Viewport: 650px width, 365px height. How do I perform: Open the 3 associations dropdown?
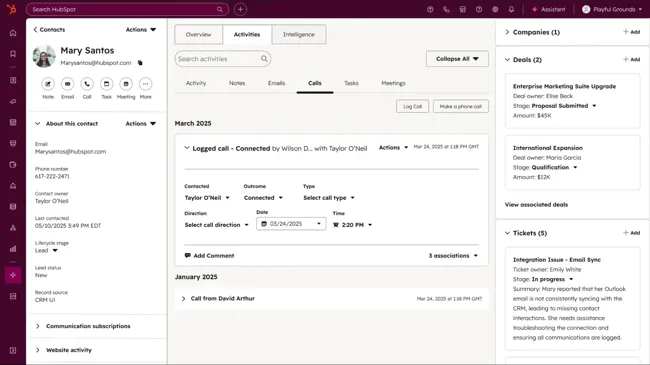pos(453,256)
